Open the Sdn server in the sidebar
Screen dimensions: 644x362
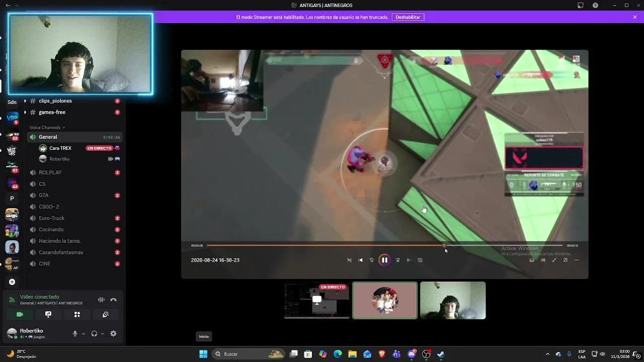click(x=12, y=102)
